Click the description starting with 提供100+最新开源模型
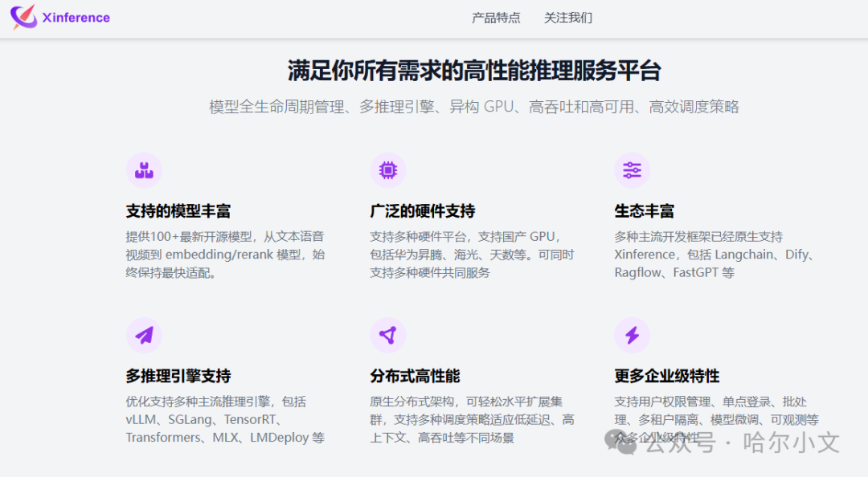The width and height of the screenshot is (868, 477). (225, 255)
